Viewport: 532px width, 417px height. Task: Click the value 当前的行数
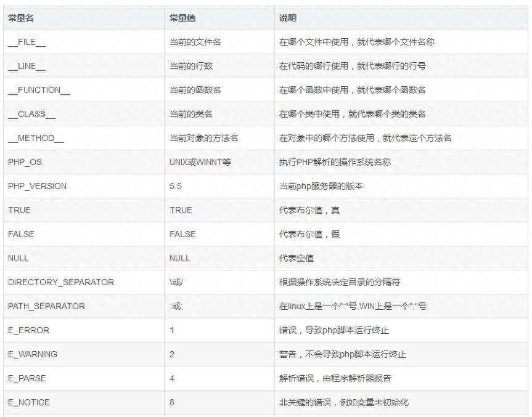point(191,66)
